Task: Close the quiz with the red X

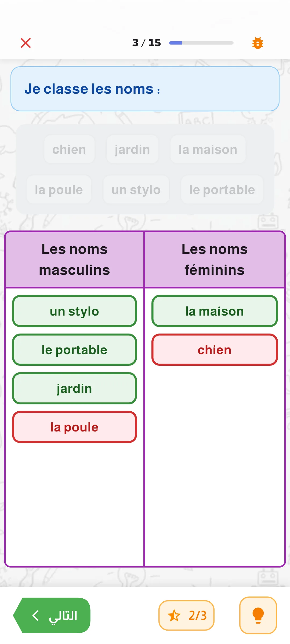Action: pyautogui.click(x=26, y=43)
